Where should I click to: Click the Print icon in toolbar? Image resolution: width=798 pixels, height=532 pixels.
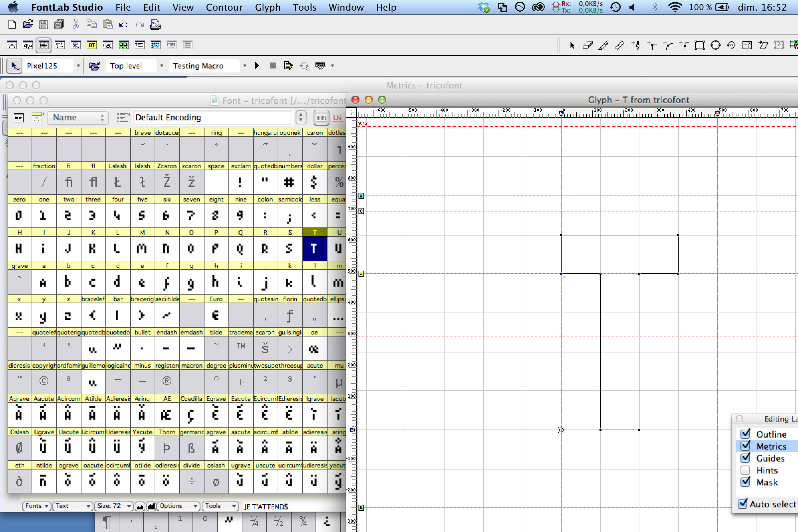(x=155, y=24)
